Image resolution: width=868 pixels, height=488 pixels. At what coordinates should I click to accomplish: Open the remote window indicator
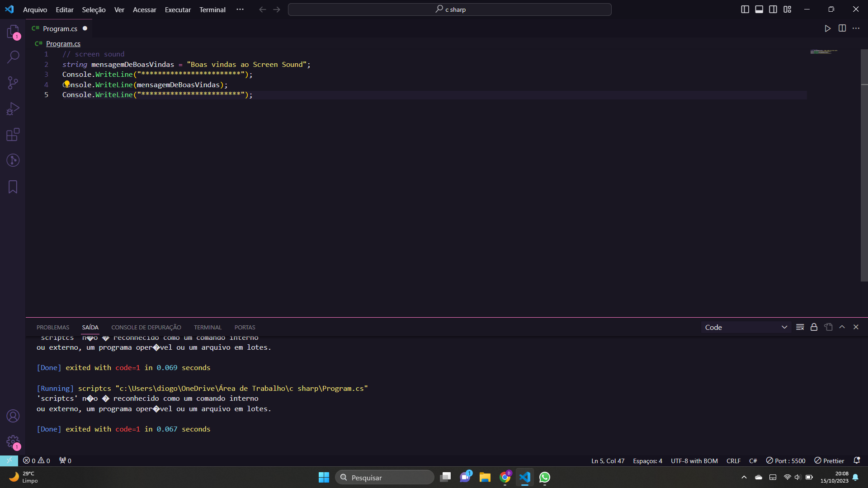coord(9,460)
